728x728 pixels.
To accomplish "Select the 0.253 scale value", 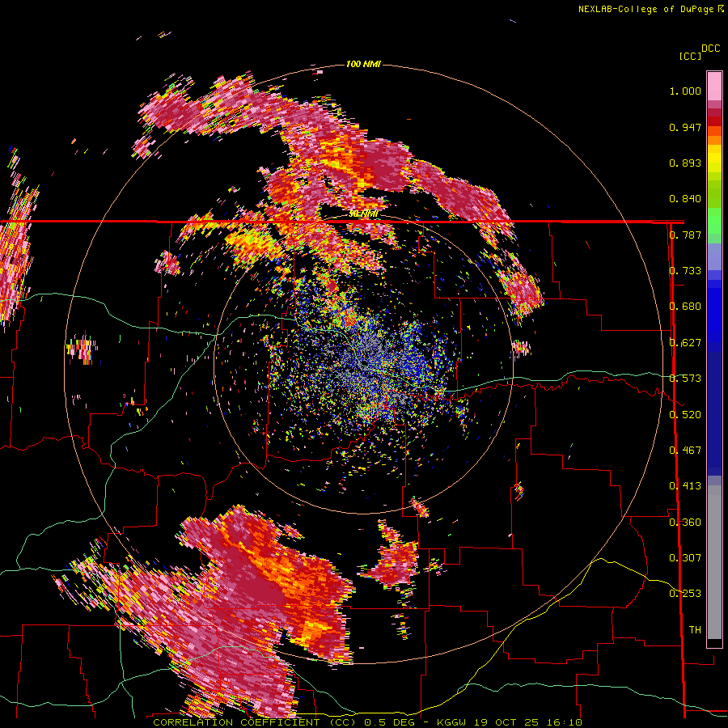I will click(685, 594).
